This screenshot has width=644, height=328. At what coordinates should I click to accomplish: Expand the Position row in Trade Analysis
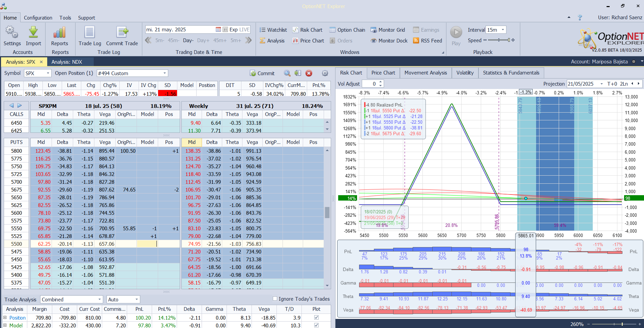point(5,318)
